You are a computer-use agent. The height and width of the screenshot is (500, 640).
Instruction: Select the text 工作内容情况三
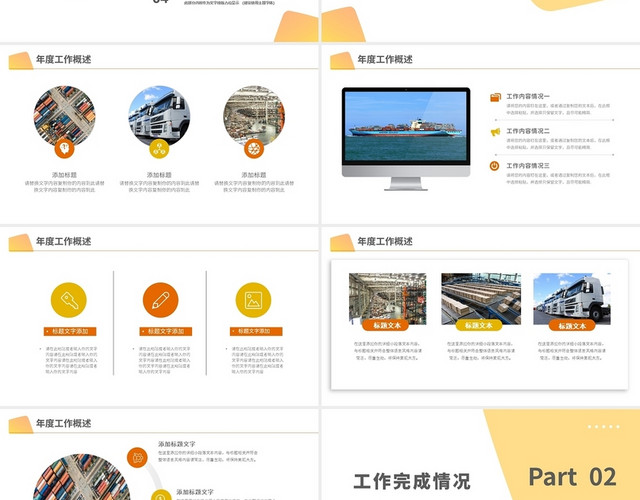(528, 166)
